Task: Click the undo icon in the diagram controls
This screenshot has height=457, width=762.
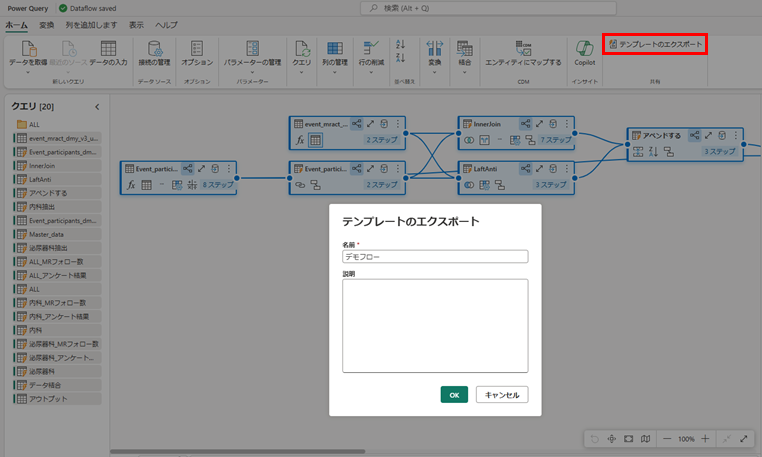Action: point(594,439)
